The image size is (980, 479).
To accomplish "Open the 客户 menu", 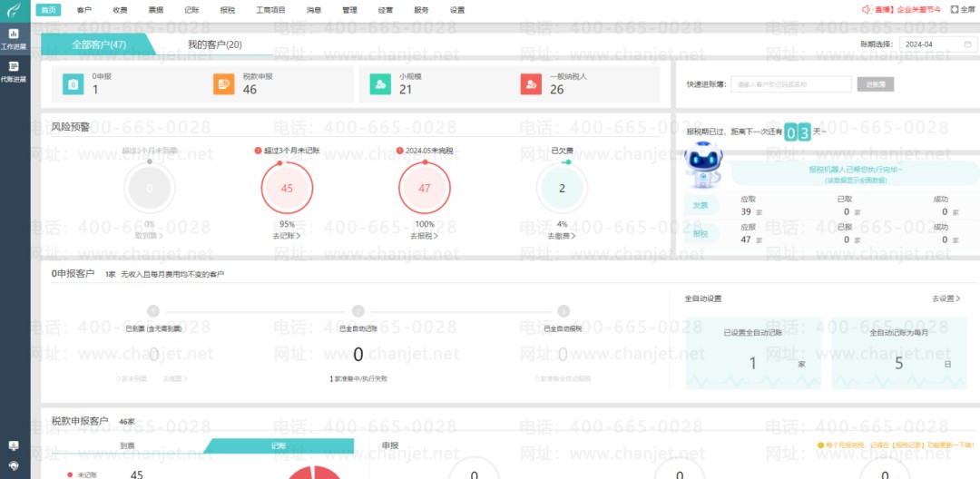I will point(83,10).
